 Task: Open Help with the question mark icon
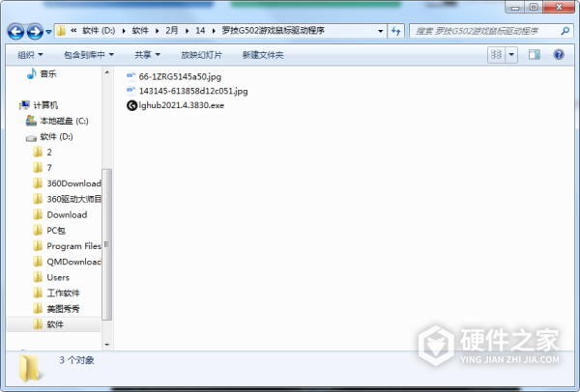coord(559,55)
